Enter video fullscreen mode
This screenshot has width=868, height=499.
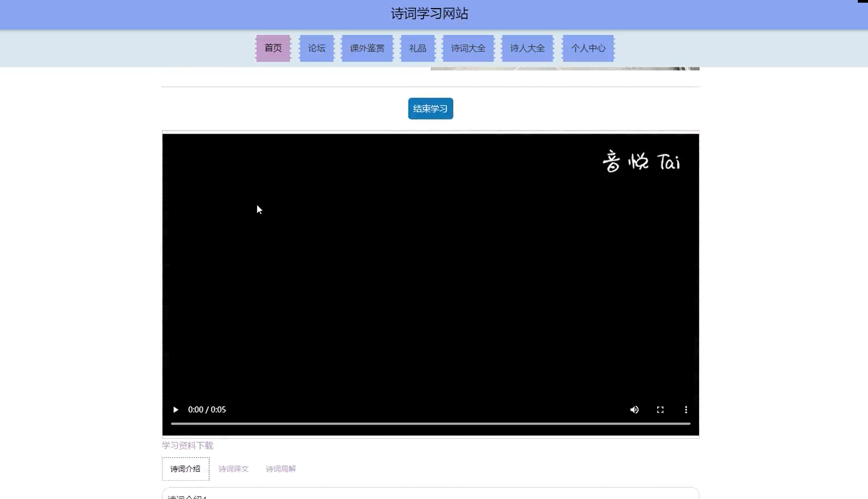660,409
